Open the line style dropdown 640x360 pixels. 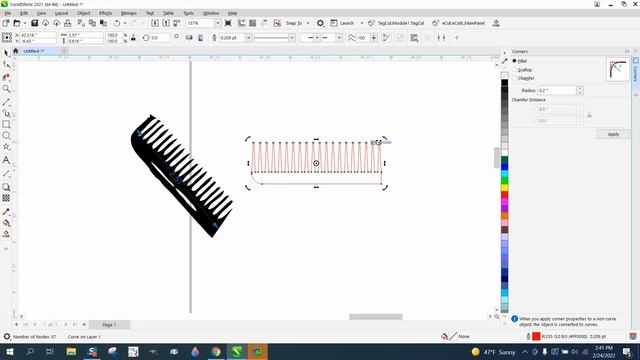tap(291, 38)
